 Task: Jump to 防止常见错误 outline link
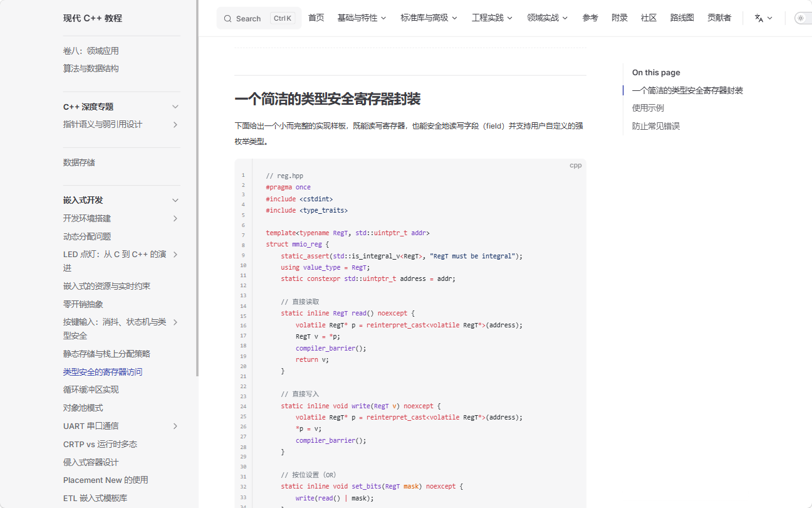(x=655, y=126)
